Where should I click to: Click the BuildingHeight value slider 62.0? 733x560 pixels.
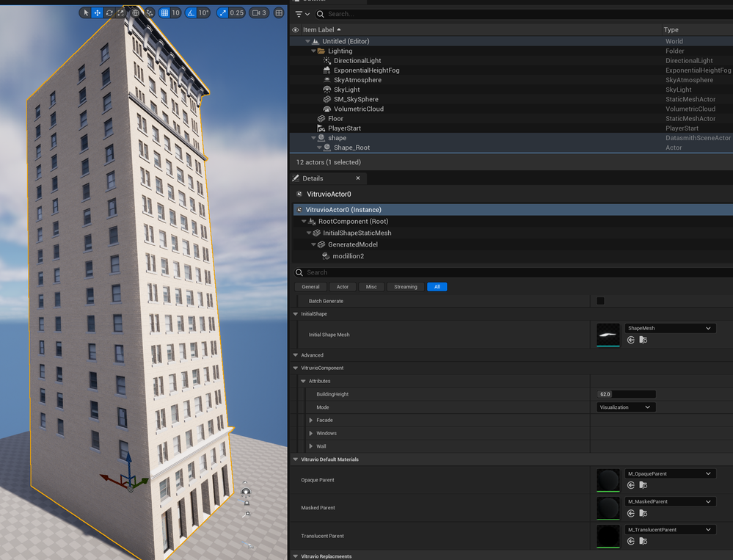pos(627,394)
